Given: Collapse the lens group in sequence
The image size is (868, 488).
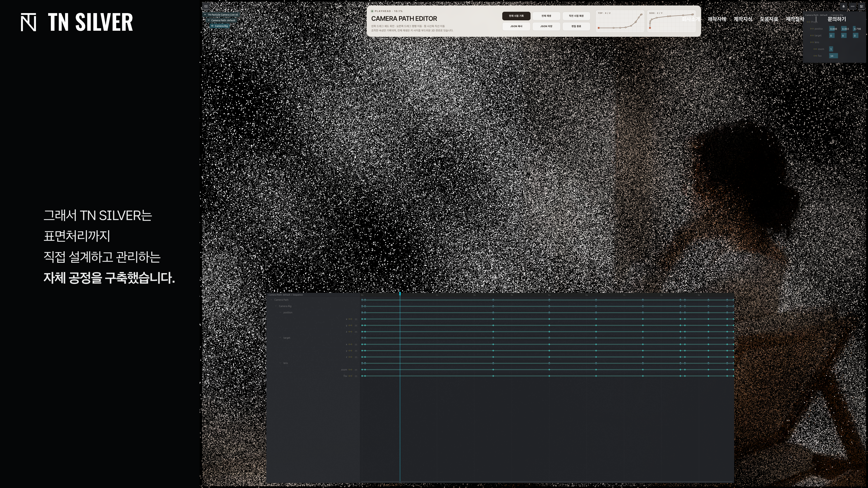Looking at the screenshot, I should click(x=280, y=363).
